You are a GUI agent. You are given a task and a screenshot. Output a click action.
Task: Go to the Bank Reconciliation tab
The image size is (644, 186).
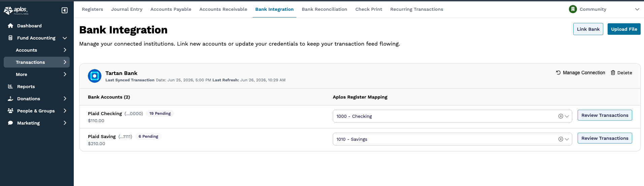324,9
